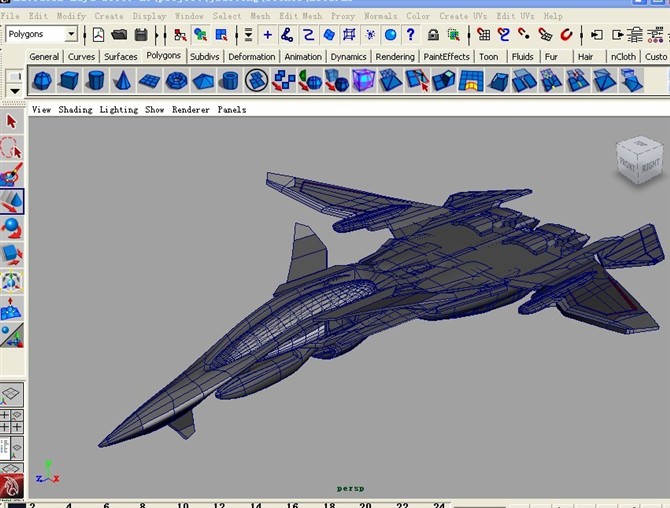The image size is (670, 508).
Task: Open the shelf options arrow left of tabs
Action: 13,91
